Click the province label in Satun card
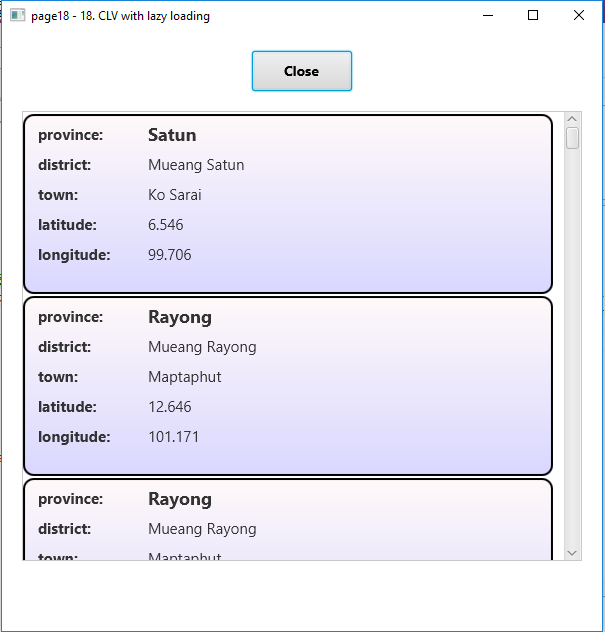Screen dimensions: 605x632 point(71,135)
